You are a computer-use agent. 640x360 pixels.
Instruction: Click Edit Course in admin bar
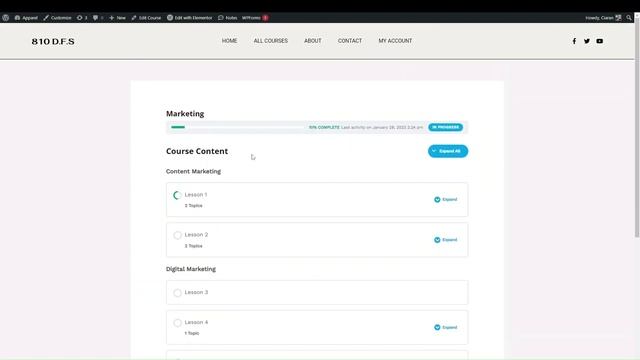point(146,18)
